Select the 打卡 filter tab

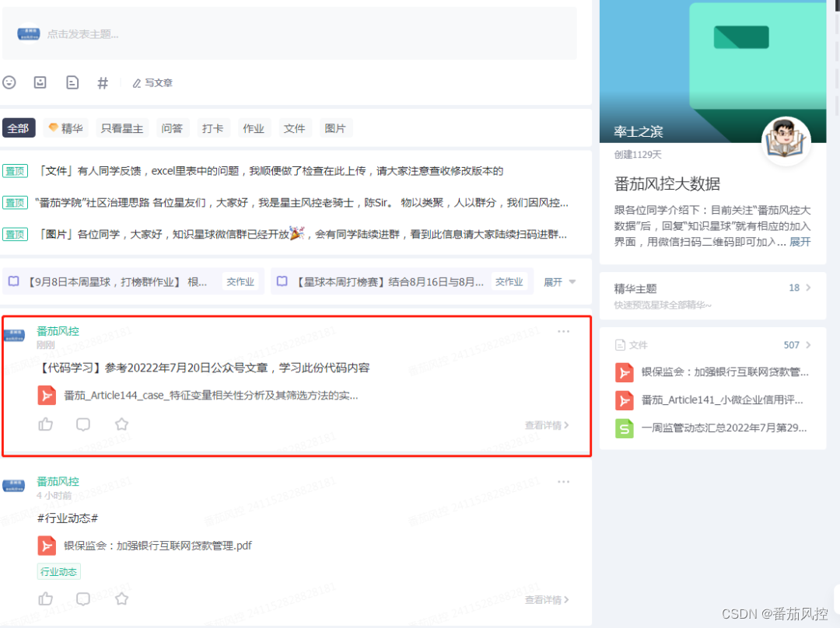(212, 128)
